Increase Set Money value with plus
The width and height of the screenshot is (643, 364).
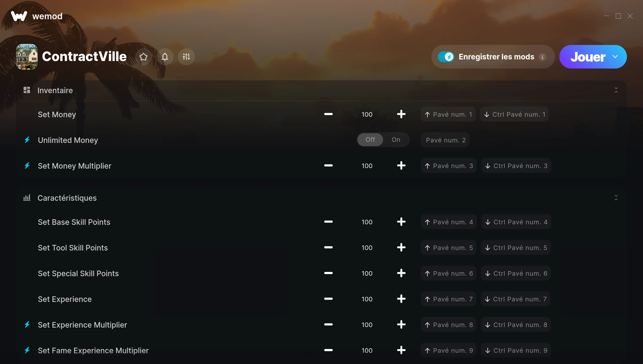click(x=401, y=114)
